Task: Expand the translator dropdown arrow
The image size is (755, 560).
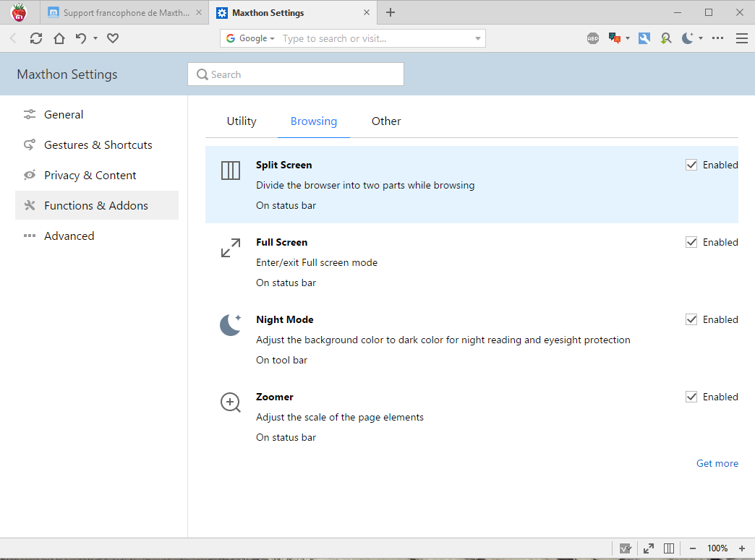Action: 628,38
